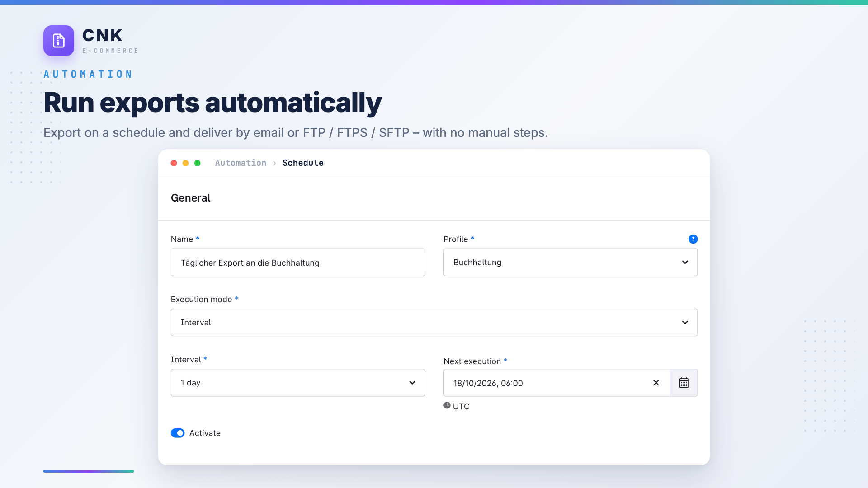Go to the Automation breadcrumb
This screenshot has height=488, width=868.
tap(241, 163)
